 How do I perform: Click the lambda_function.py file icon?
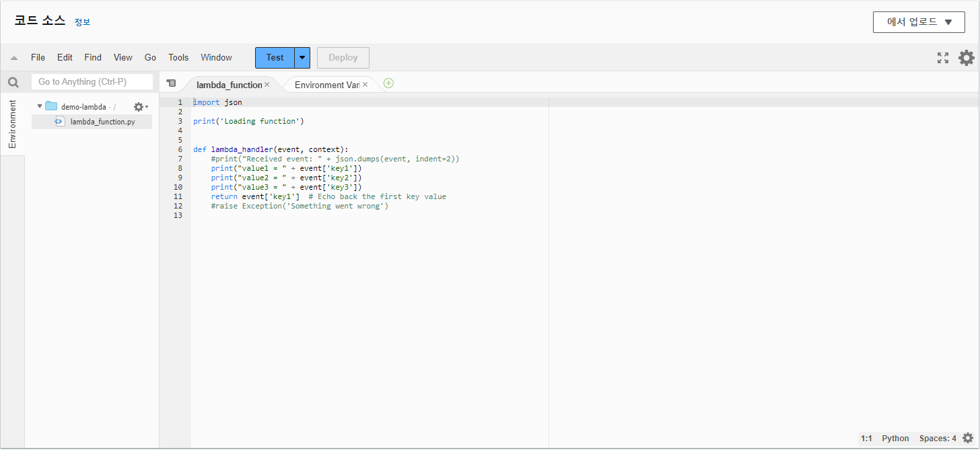click(x=59, y=122)
